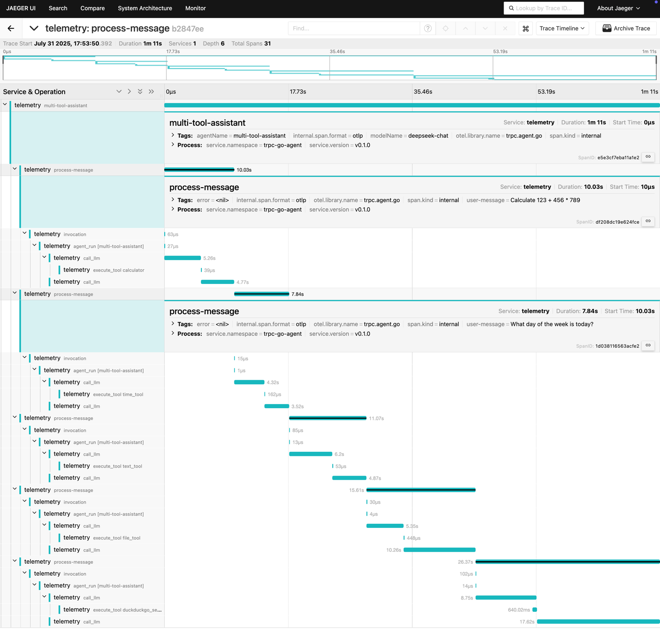Image resolution: width=660 pixels, height=644 pixels.
Task: Open the keyboard shortcuts command icon
Action: 526,28
